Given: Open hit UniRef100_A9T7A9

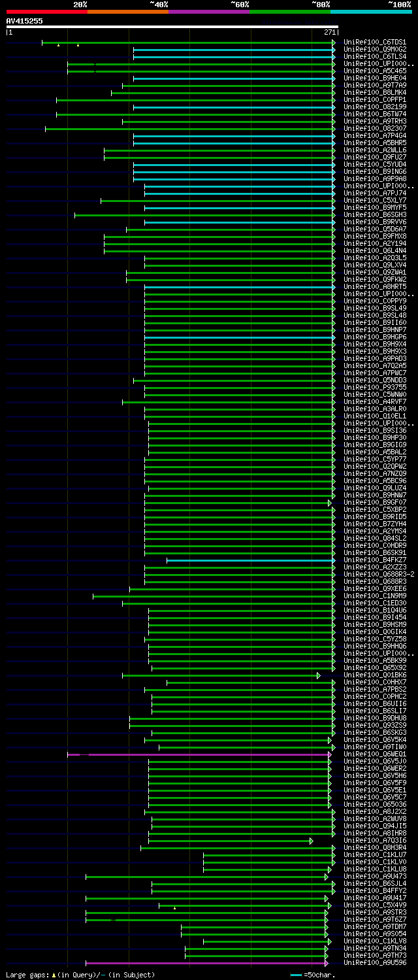Looking at the screenshot, I should click(x=374, y=86).
